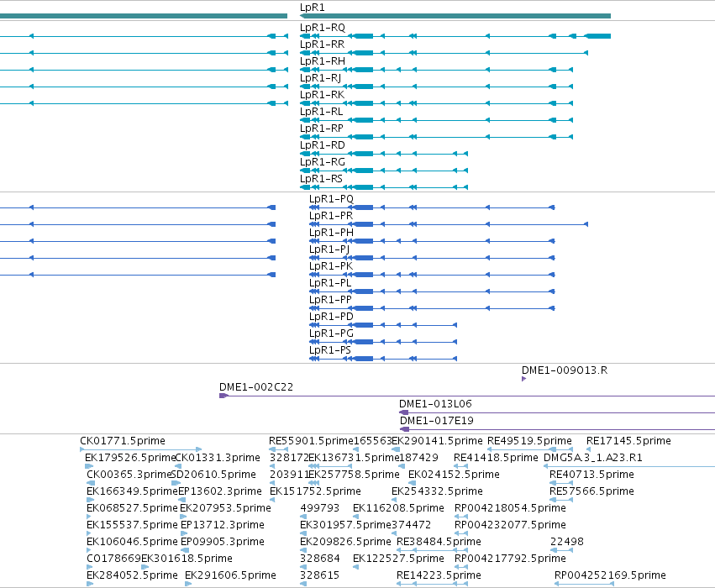Viewport: 715px width, 588px height.
Task: Click the LpR1 gene label
Action: point(313,8)
